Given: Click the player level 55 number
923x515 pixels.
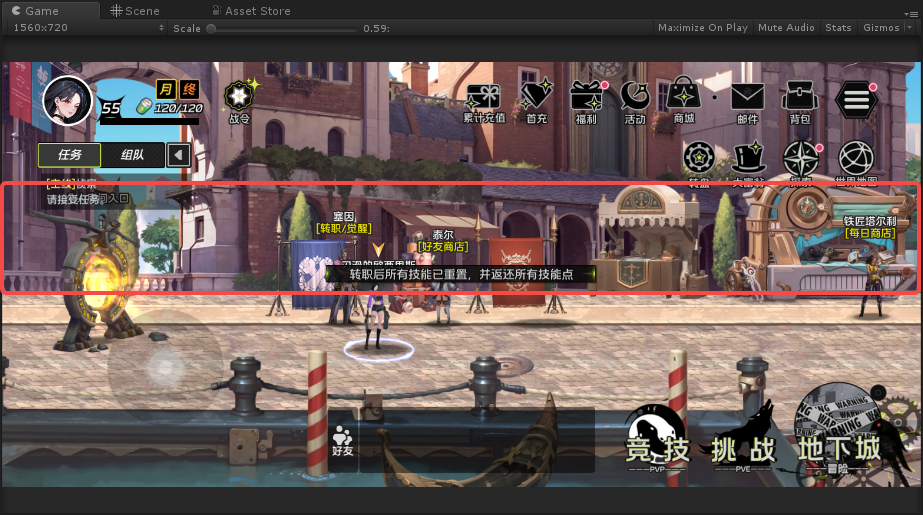Looking at the screenshot, I should (x=111, y=108).
